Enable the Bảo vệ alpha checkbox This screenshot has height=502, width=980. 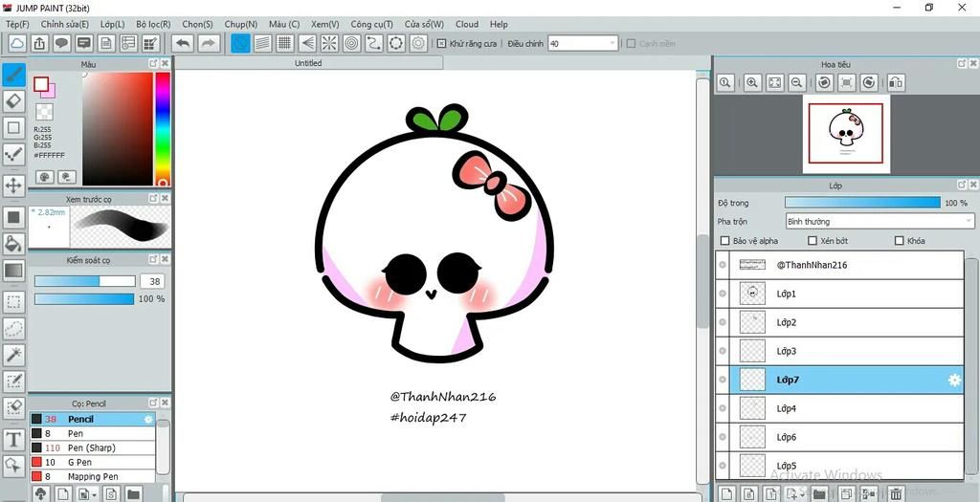pyautogui.click(x=725, y=240)
